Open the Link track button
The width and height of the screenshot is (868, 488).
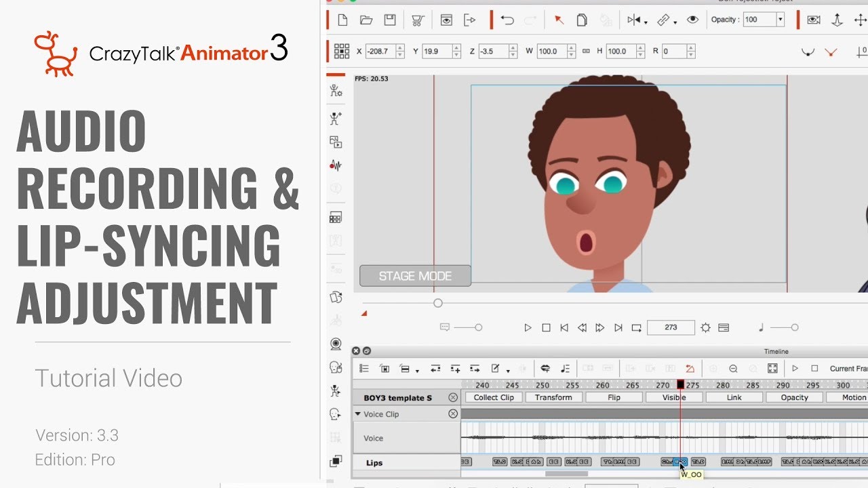click(x=734, y=398)
